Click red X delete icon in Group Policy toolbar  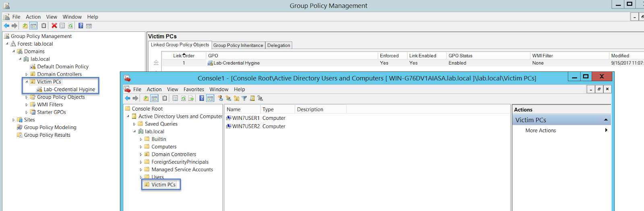[54, 26]
